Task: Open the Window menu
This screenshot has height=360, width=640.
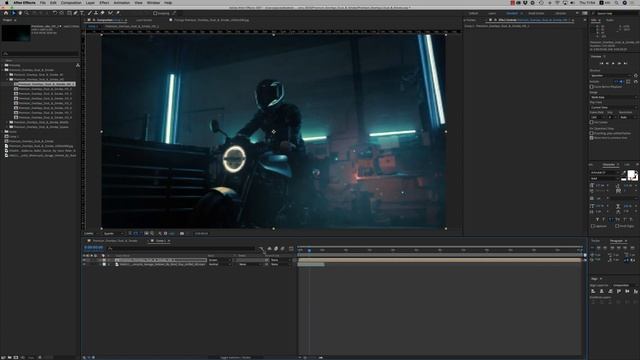Action: coord(153,2)
